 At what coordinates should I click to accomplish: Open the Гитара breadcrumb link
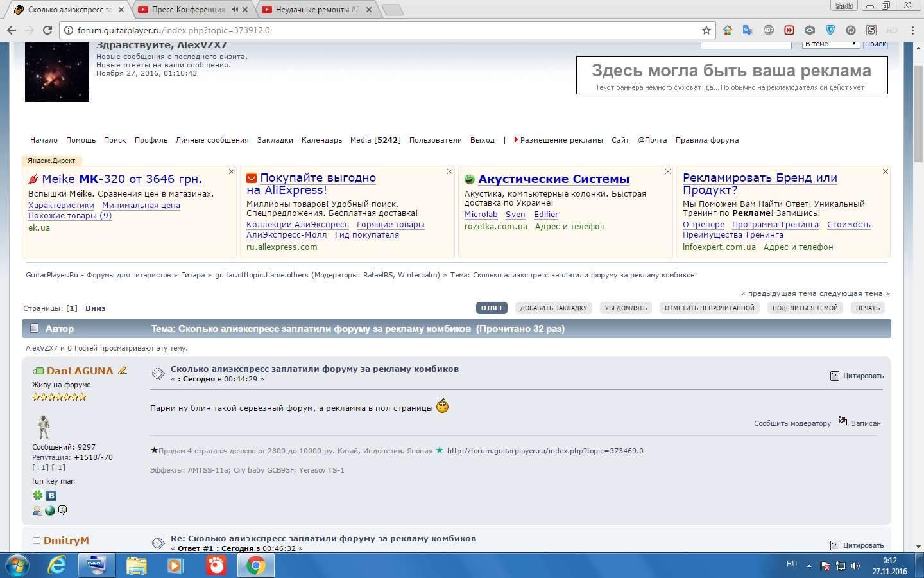click(x=193, y=275)
